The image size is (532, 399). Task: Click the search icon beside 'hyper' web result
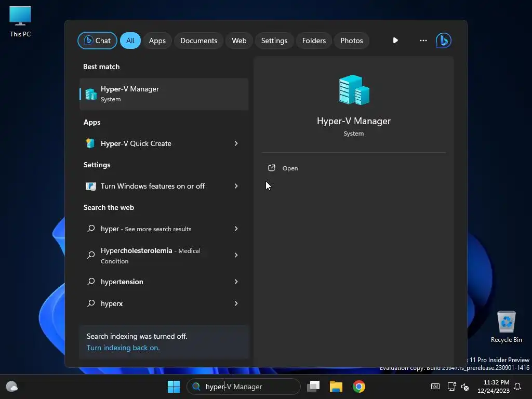click(90, 229)
